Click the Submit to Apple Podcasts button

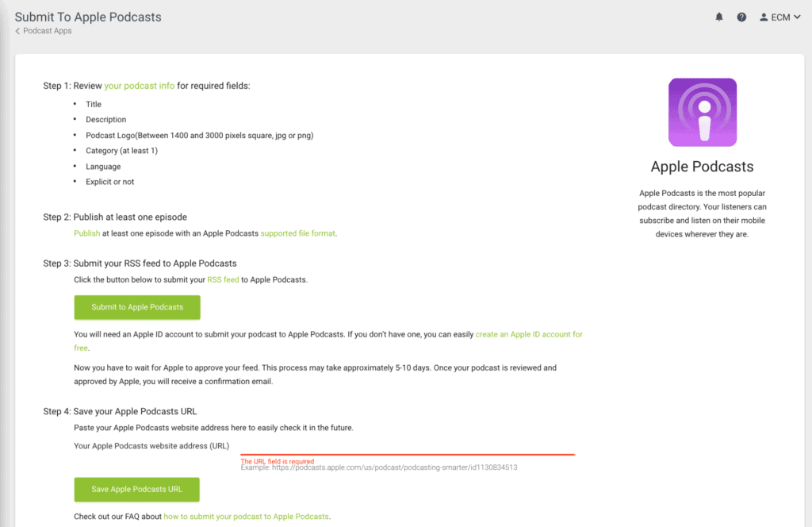tap(137, 307)
